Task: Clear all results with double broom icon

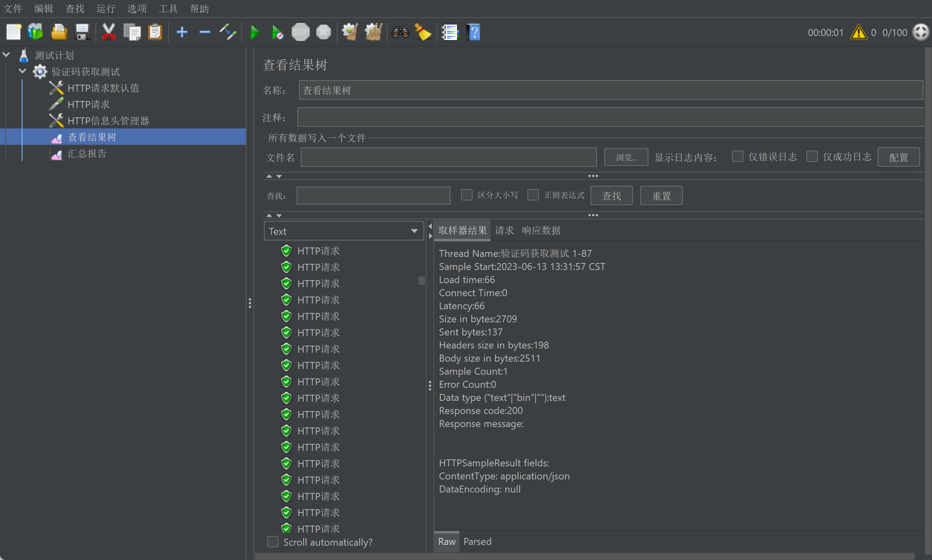Action: click(x=374, y=32)
